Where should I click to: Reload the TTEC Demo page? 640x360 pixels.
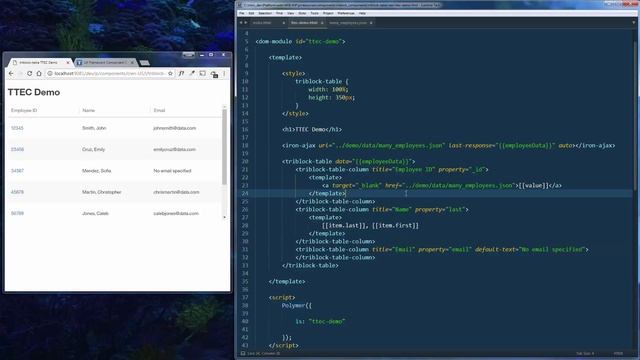click(x=29, y=73)
